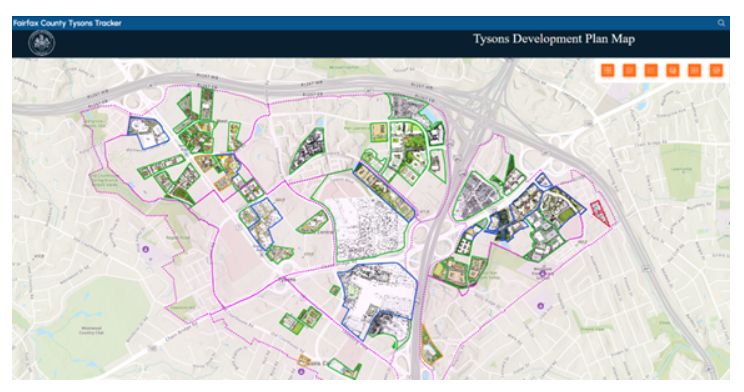Select the small orange-outlined parcel at bottom

click(303, 360)
